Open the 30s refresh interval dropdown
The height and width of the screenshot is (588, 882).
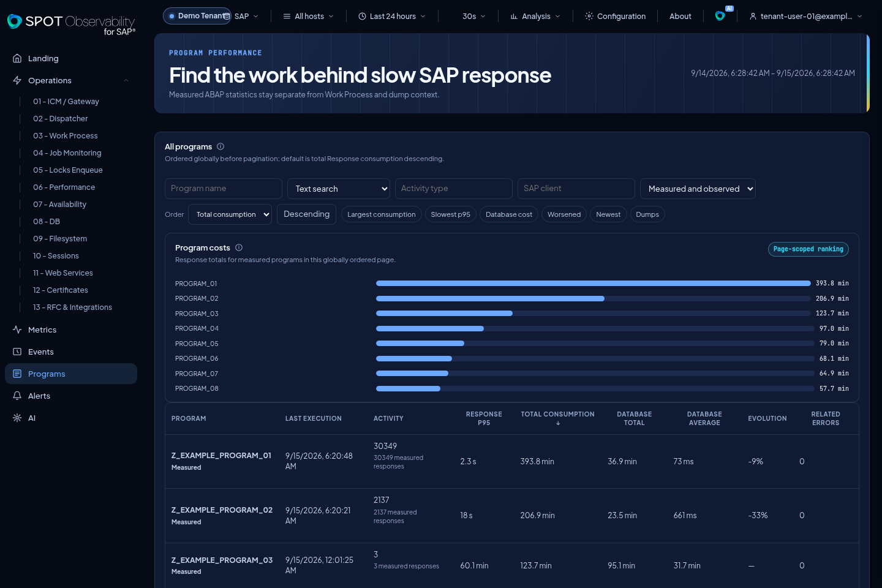[473, 16]
